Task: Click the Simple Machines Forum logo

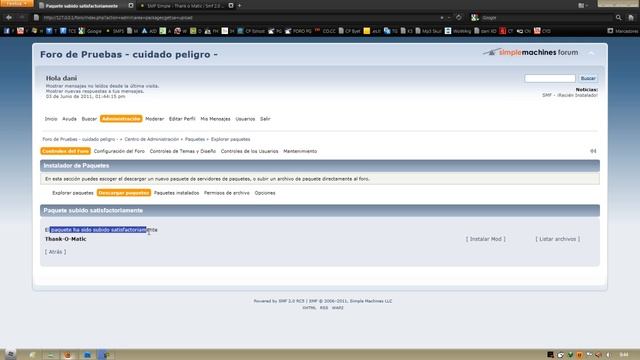Action: click(x=530, y=52)
